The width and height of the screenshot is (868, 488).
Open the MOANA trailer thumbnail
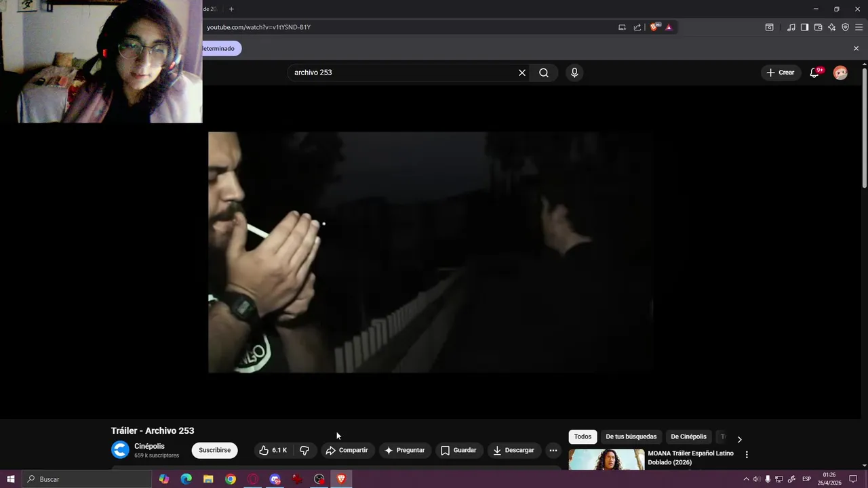[x=607, y=460]
